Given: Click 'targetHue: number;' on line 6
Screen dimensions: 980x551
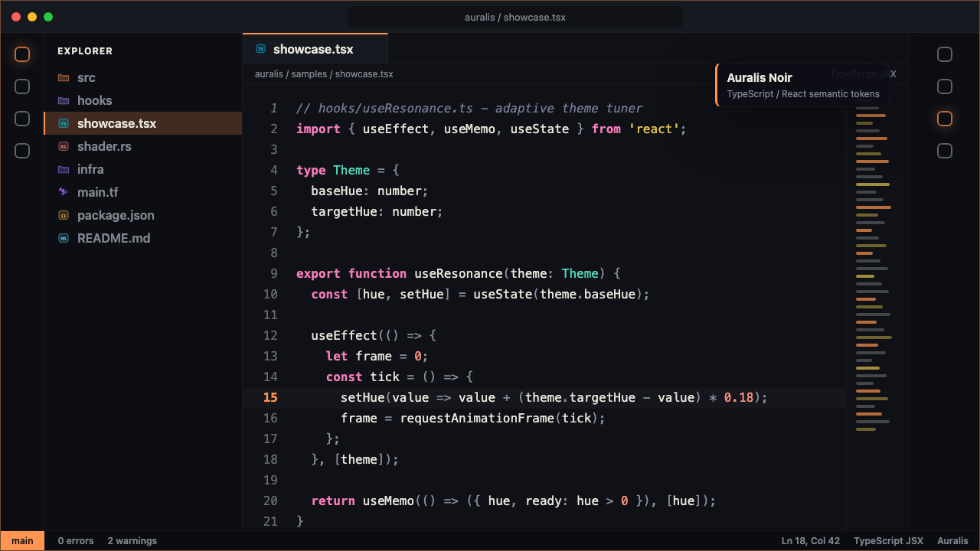Looking at the screenshot, I should 377,211.
